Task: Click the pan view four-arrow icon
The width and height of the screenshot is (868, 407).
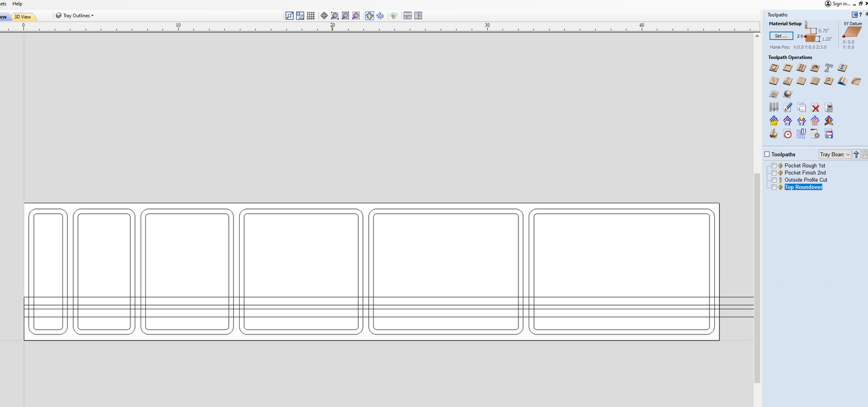Action: 324,16
